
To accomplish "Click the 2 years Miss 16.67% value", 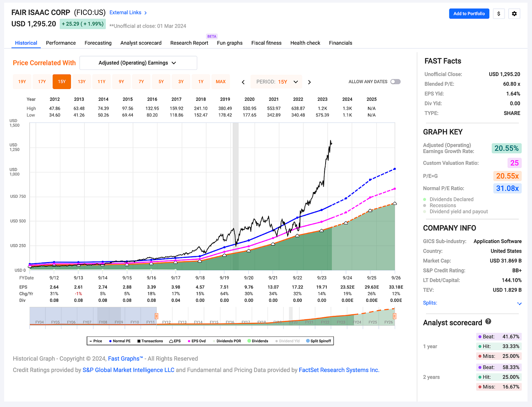I will click(511, 387).
